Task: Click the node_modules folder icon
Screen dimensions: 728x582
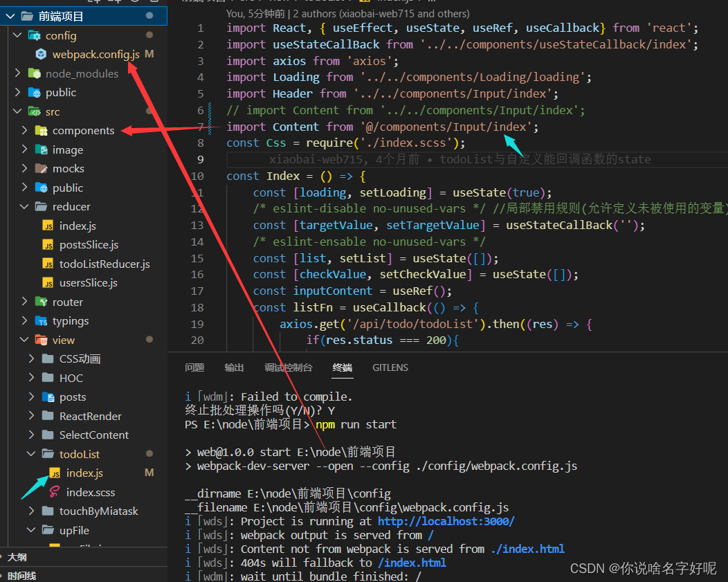Action: 35,73
